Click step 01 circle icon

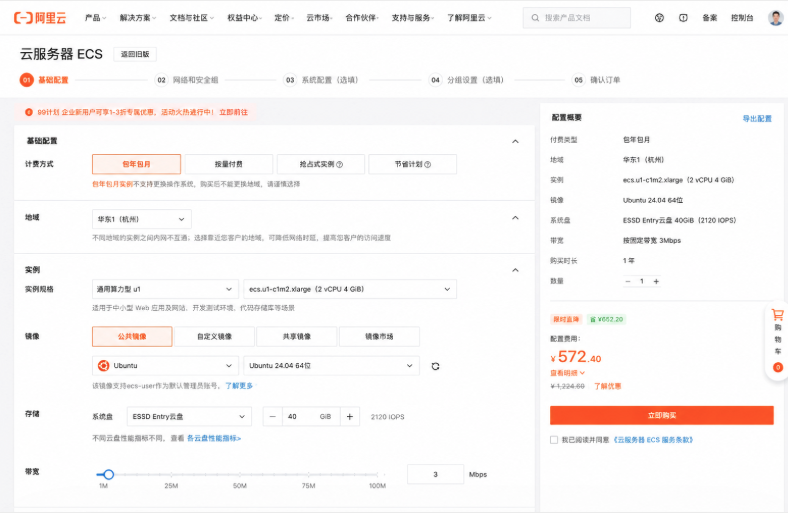(27, 80)
